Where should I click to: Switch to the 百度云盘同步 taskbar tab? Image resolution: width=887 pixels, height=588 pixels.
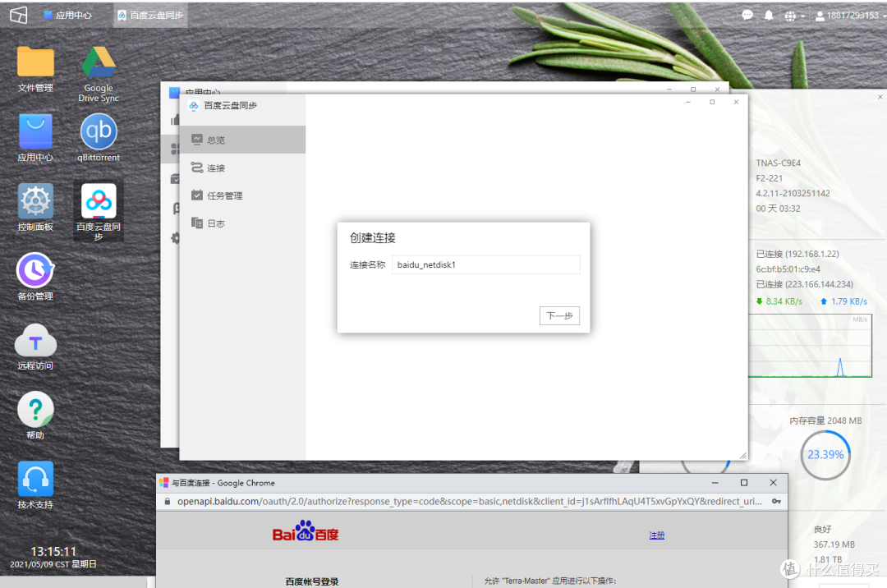pyautogui.click(x=150, y=16)
